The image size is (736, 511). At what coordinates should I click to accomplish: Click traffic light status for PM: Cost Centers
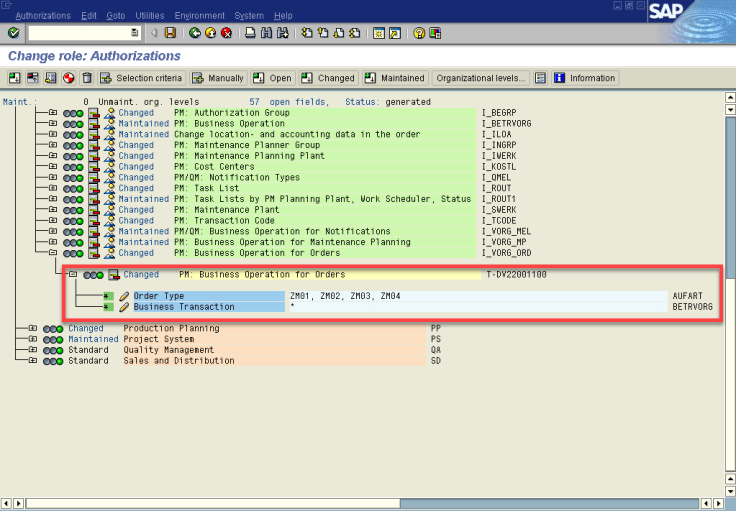pyautogui.click(x=73, y=167)
